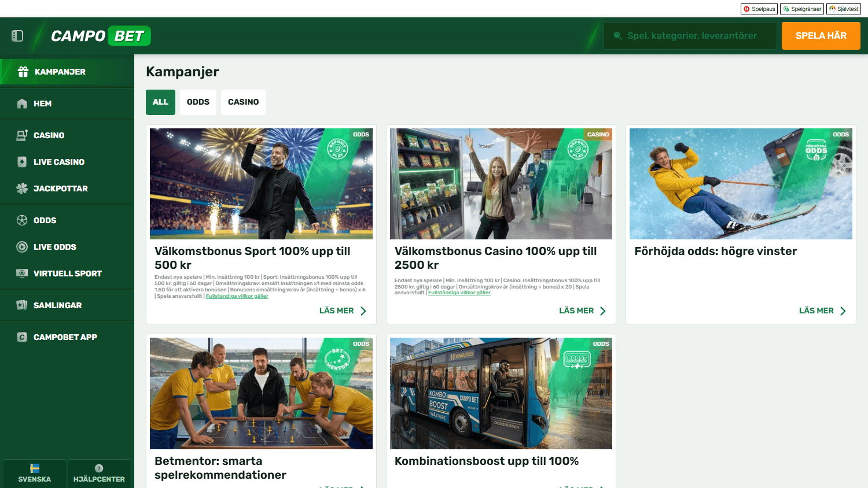The image size is (868, 488).
Task: Open Virtuell Sport in the sidebar
Action: (x=67, y=273)
